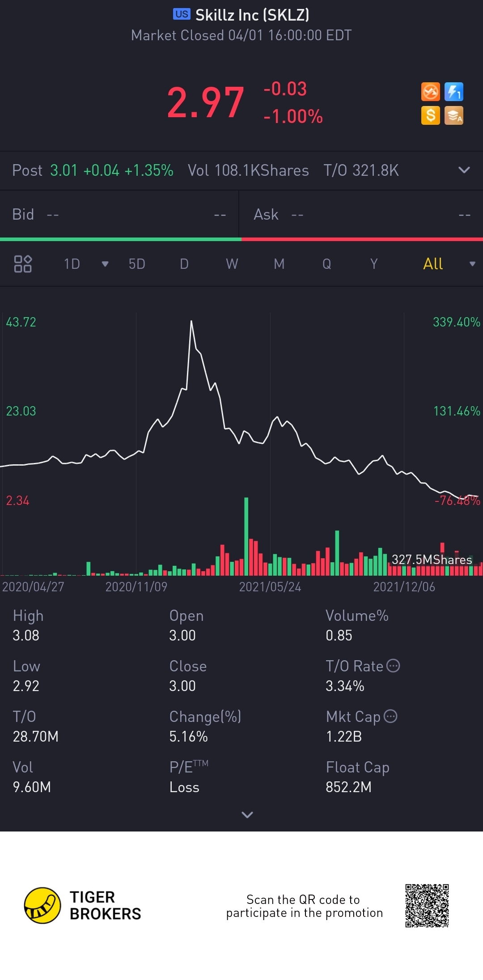Tap the 2.34 chart axis label
Screen dimensions: 483x980
click(x=17, y=501)
